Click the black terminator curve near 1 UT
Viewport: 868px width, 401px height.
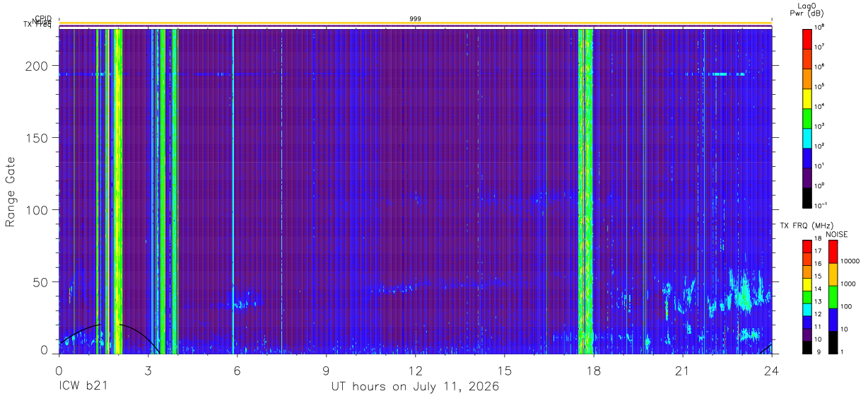(80, 332)
